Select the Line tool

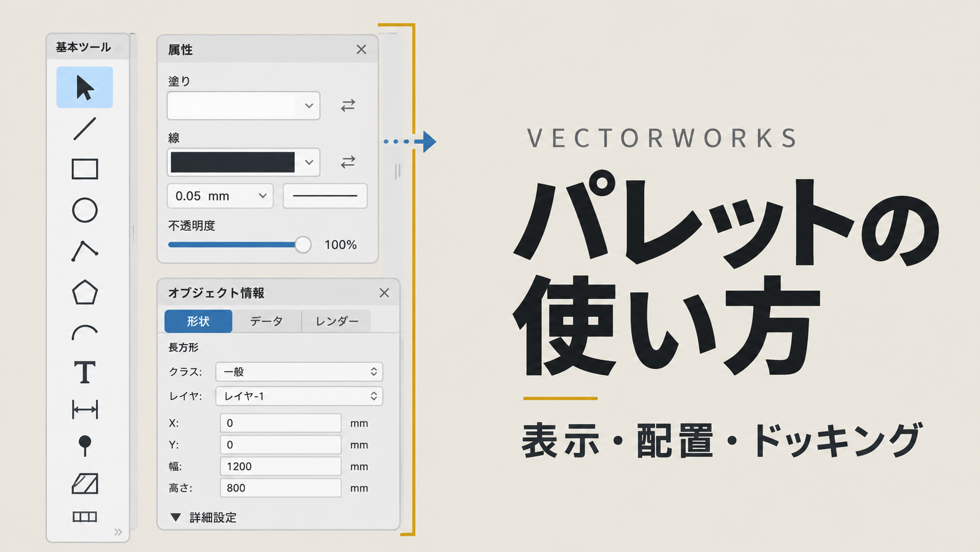[x=84, y=128]
